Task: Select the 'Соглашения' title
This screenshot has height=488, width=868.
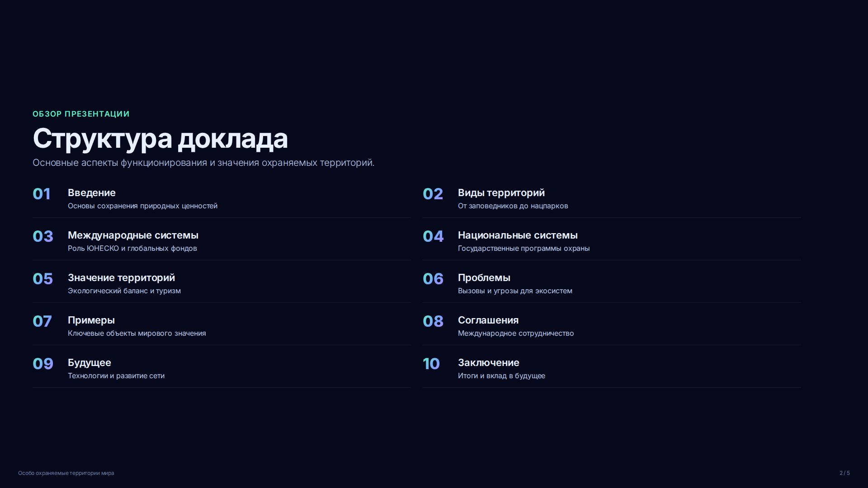Action: (x=488, y=320)
